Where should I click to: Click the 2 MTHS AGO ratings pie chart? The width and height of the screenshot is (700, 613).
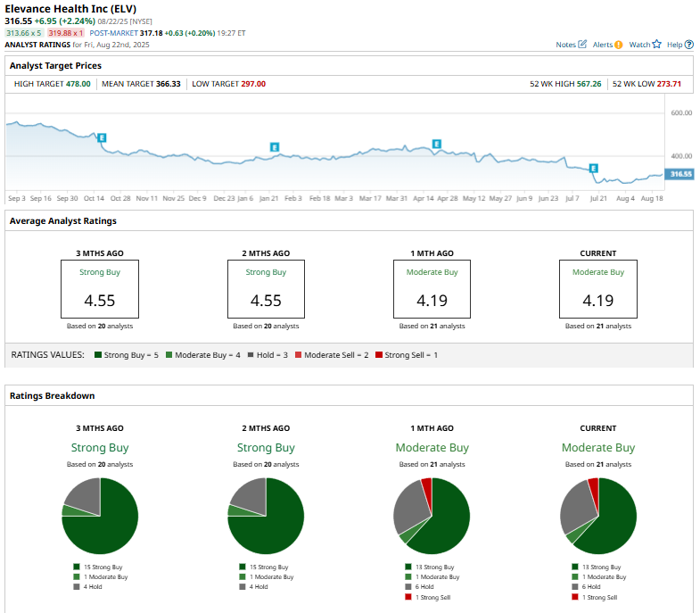266,516
